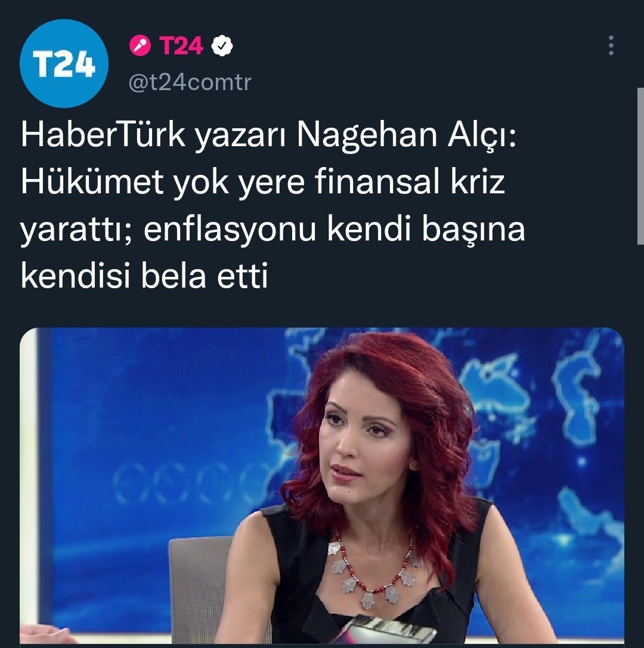Click the silver necklace in the photo
Image resolution: width=644 pixels, height=648 pixels.
click(x=370, y=573)
